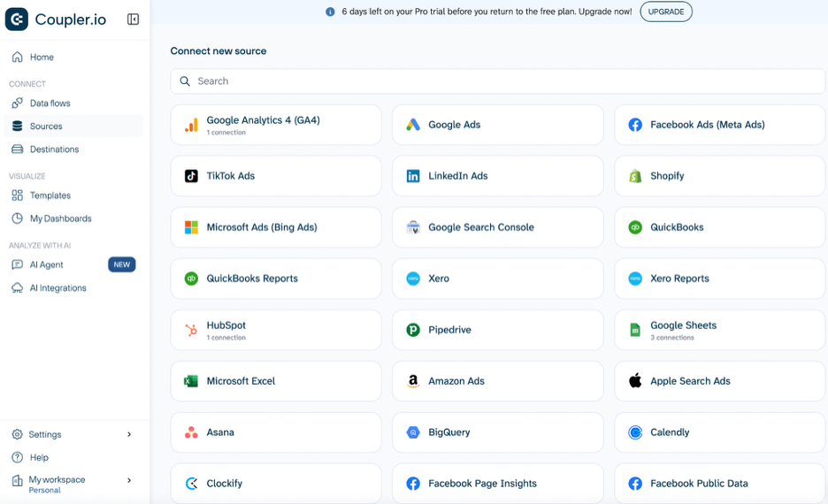Open Data flows in sidebar
This screenshot has height=504, width=828.
(73, 103)
